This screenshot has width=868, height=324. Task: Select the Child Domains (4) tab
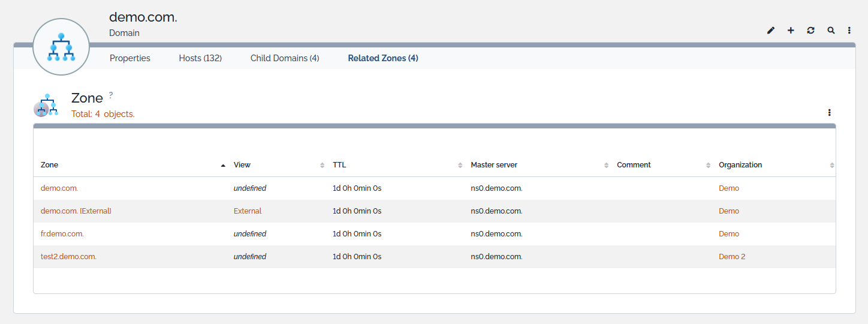click(285, 58)
